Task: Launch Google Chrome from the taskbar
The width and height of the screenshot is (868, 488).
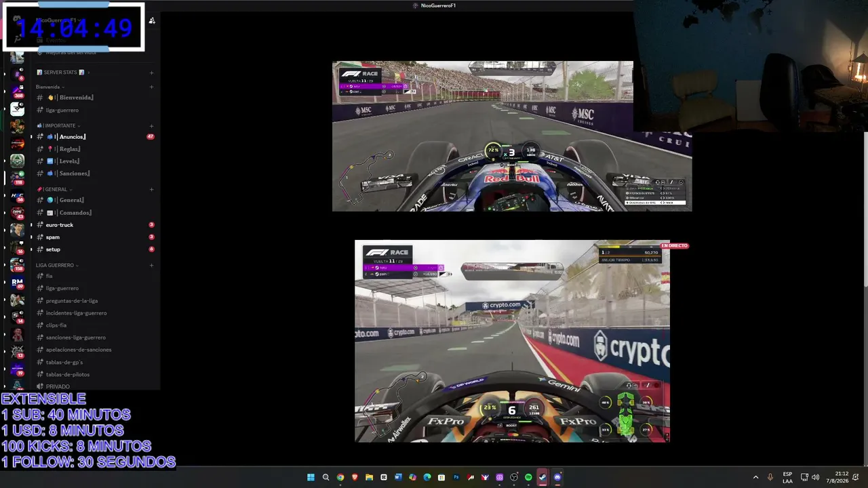Action: click(x=340, y=477)
